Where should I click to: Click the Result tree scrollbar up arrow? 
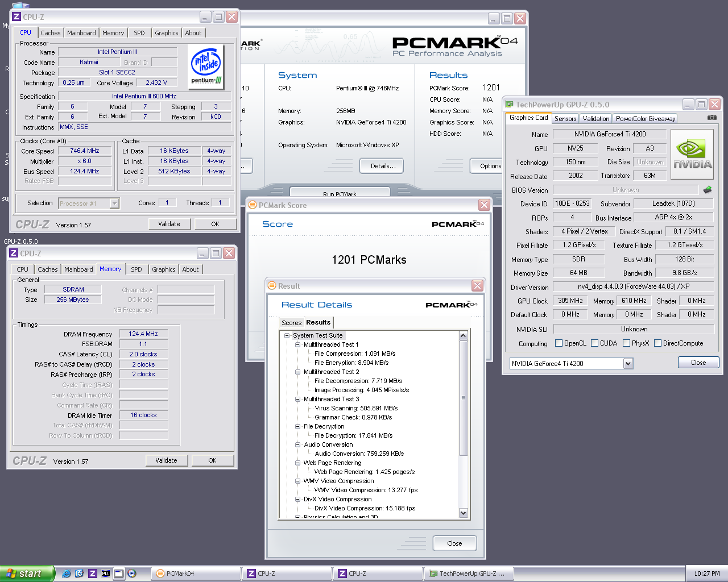click(x=463, y=335)
